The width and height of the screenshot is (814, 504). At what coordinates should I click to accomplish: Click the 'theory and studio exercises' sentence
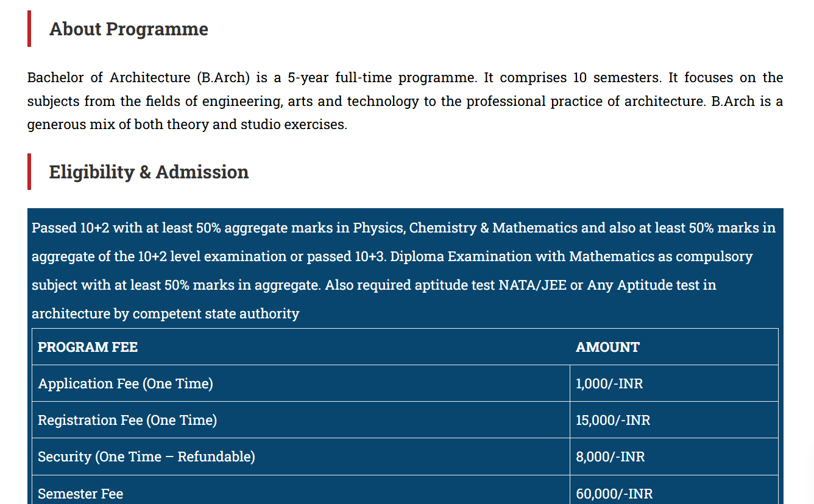pos(257,125)
